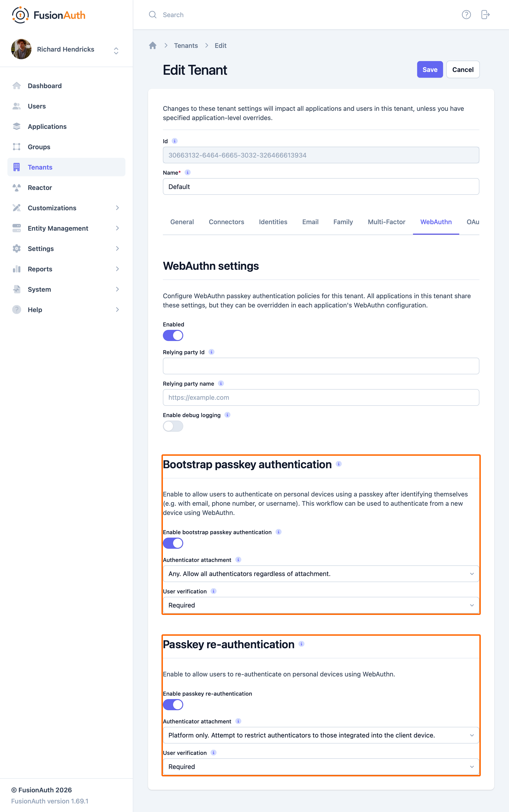Click the Reactor icon in sidebar
The image size is (509, 812).
tap(16, 187)
